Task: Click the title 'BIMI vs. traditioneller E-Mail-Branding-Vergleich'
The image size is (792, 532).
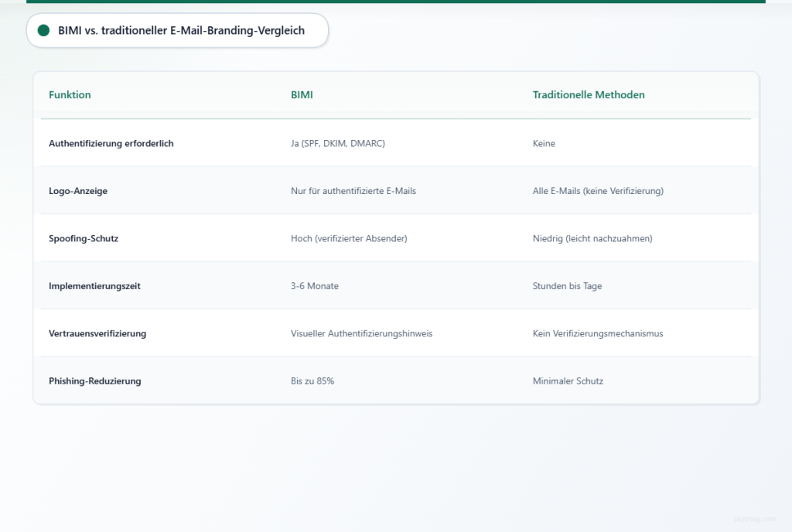Action: (181, 30)
